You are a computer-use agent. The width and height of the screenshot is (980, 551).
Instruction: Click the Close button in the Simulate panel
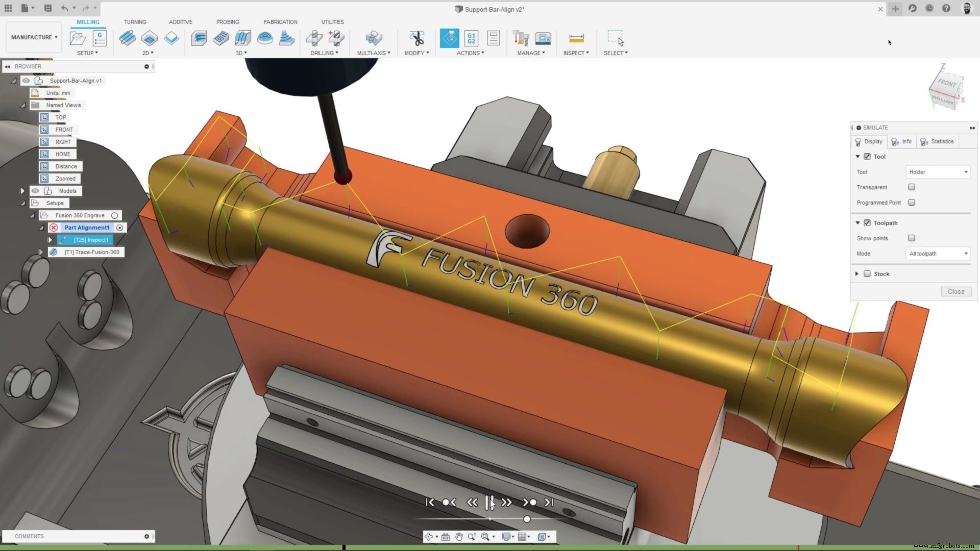point(956,291)
